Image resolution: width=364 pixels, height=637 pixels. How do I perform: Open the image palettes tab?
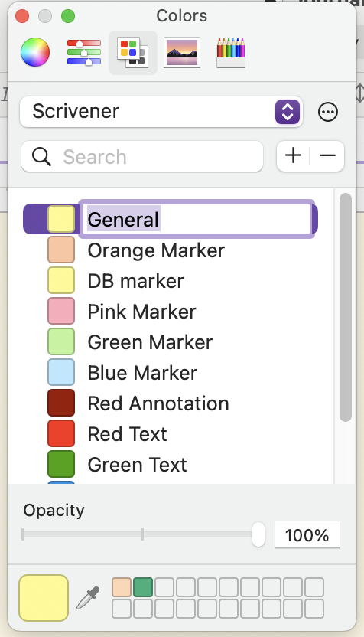tap(182, 52)
